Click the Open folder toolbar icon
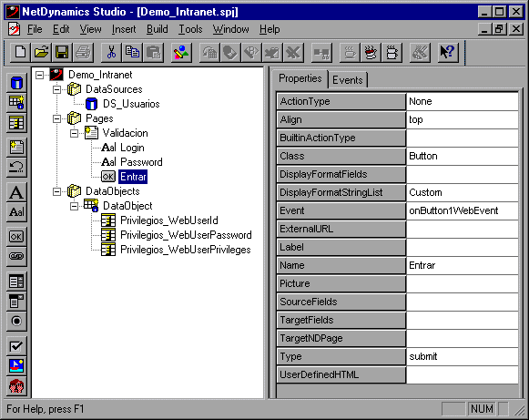 click(42, 52)
